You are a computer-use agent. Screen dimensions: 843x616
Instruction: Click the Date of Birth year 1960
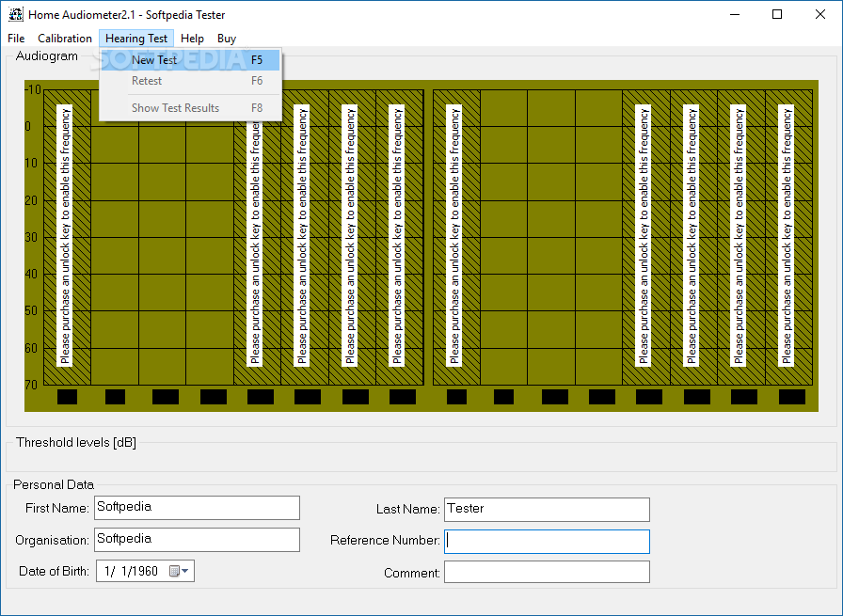point(146,571)
